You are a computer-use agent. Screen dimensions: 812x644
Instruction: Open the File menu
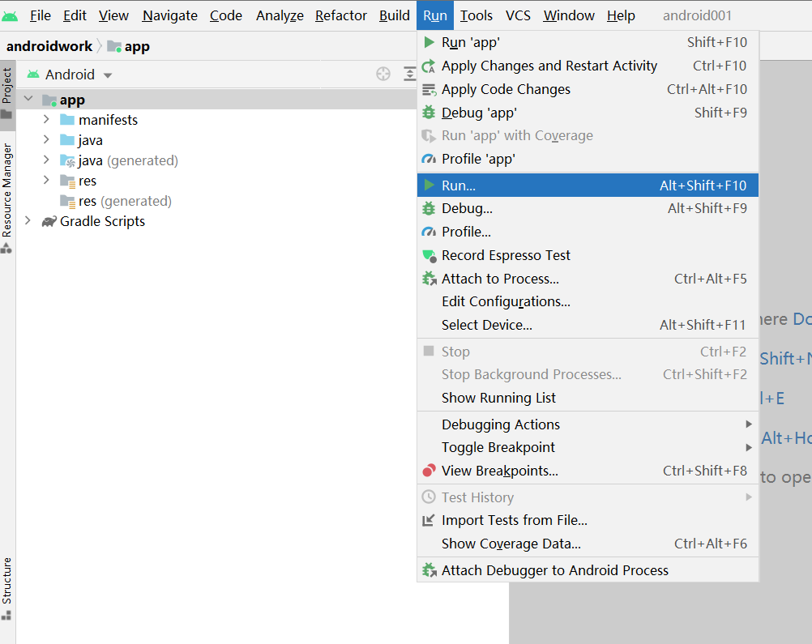coord(40,15)
